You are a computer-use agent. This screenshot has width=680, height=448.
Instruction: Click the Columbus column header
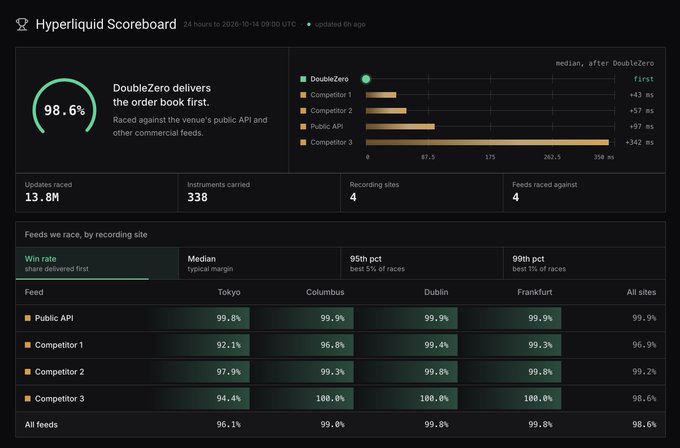click(325, 292)
